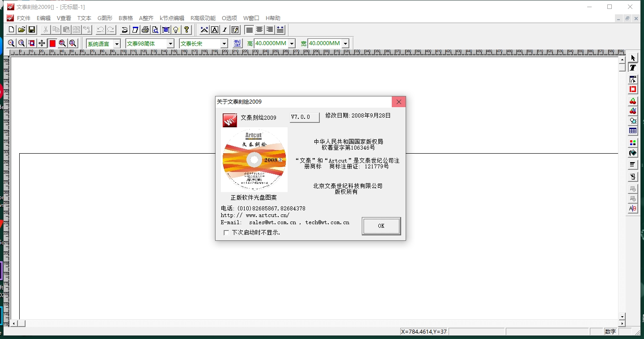Align text left in the toolbar
The image size is (644, 339).
tap(250, 30)
